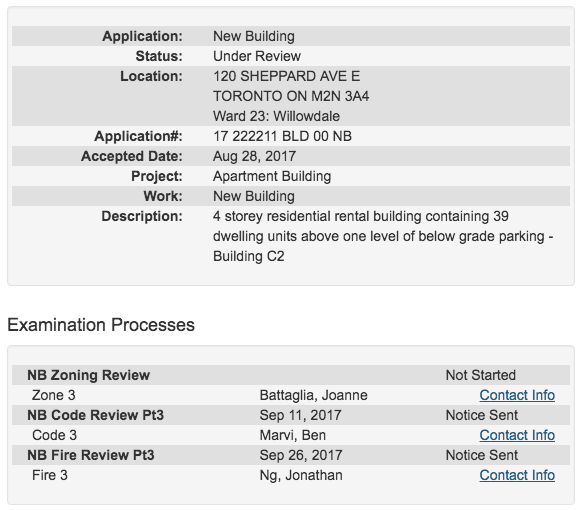The width and height of the screenshot is (583, 510).
Task: Select the NB Fire Review Pt3 row
Action: coord(291,455)
